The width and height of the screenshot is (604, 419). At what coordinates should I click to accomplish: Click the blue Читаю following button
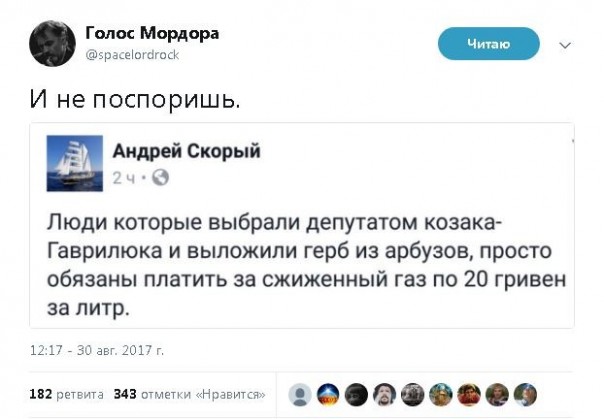(x=489, y=43)
